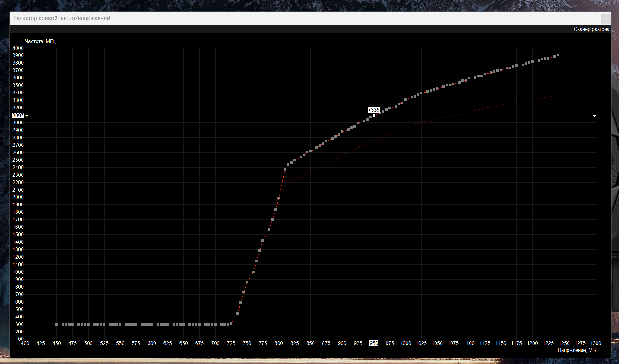This screenshot has height=364, width=619.
Task: Click the highlighted 950 voltage label on X axis
Action: [x=374, y=343]
